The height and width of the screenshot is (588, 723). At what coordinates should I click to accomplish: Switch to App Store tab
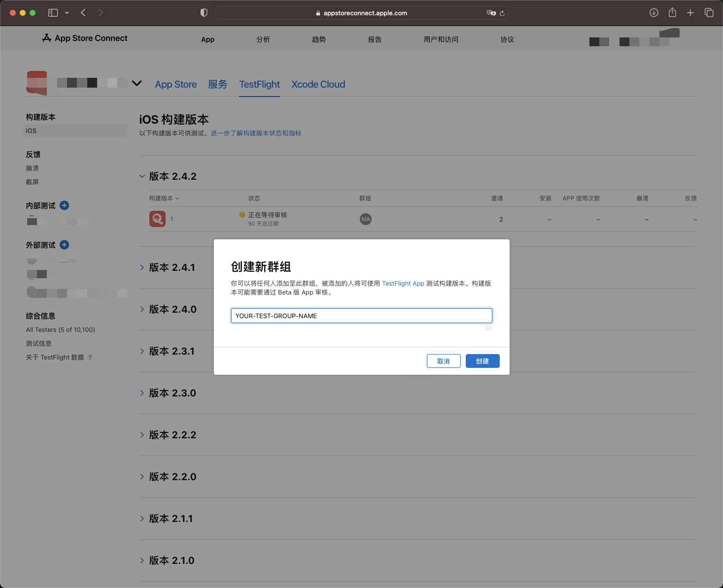pyautogui.click(x=176, y=84)
